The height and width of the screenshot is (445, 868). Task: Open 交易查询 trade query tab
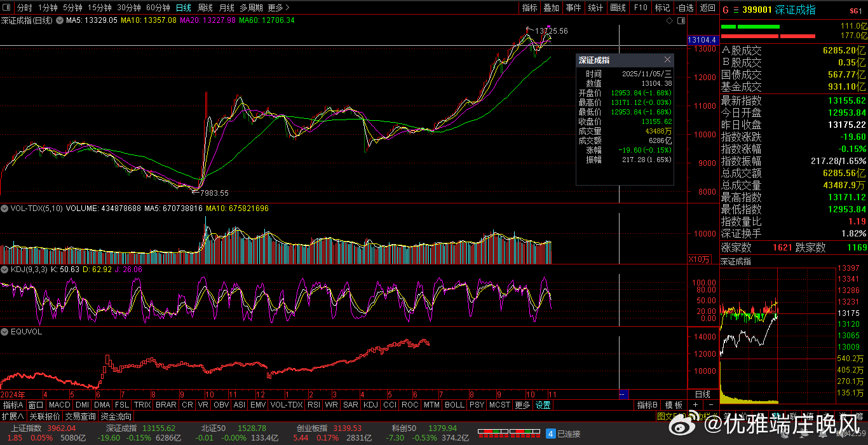pos(80,417)
